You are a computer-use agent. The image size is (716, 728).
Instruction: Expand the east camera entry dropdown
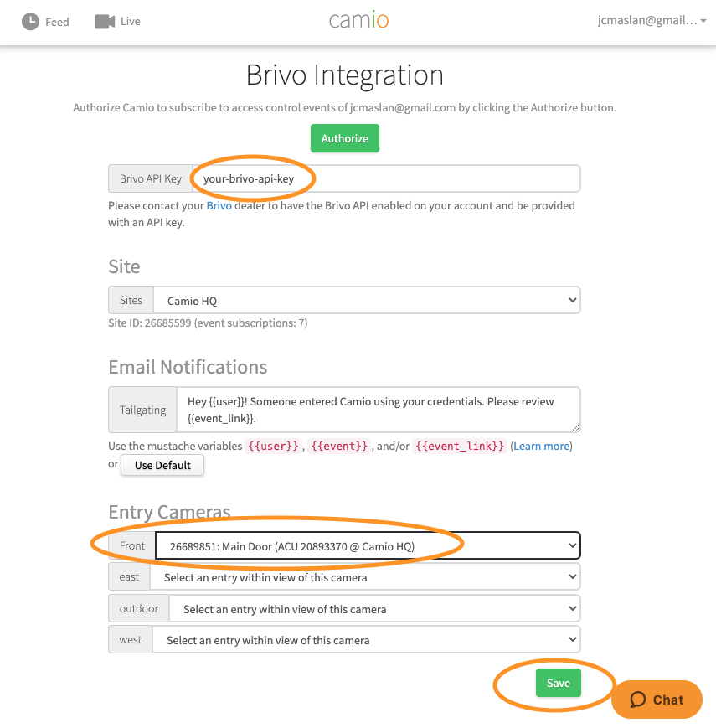coord(365,577)
